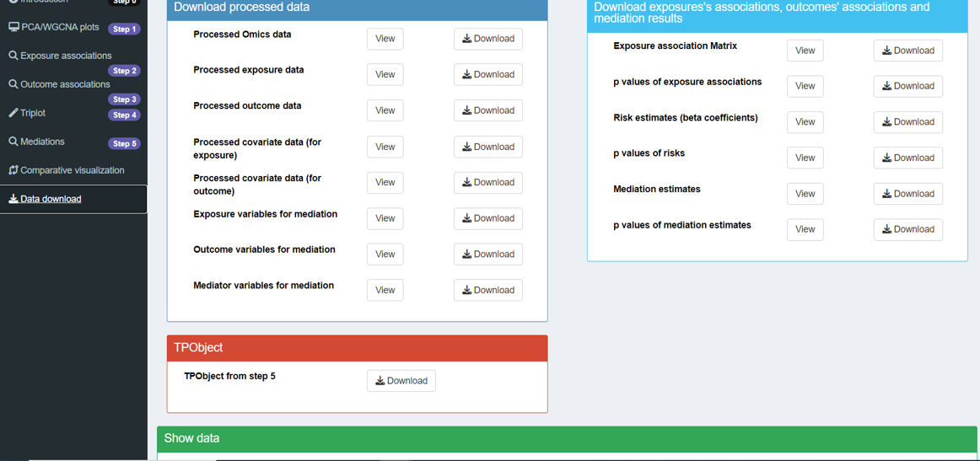Open the Data download menu item

pyautogui.click(x=51, y=199)
